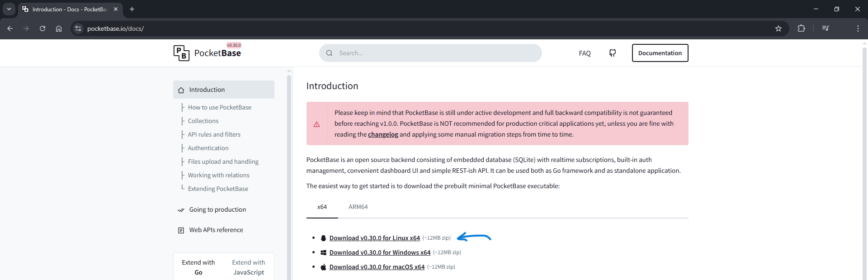Image resolution: width=868 pixels, height=280 pixels.
Task: Download v0.30.0 for Windows x64
Action: [x=380, y=252]
